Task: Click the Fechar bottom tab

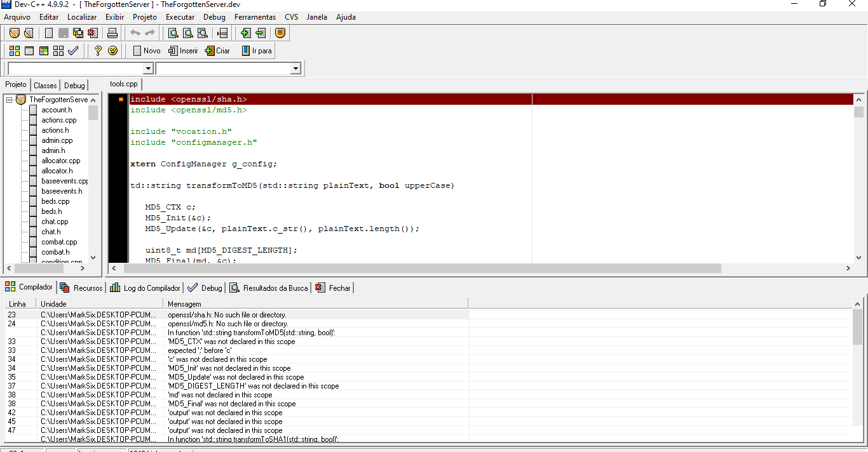Action: coord(333,288)
